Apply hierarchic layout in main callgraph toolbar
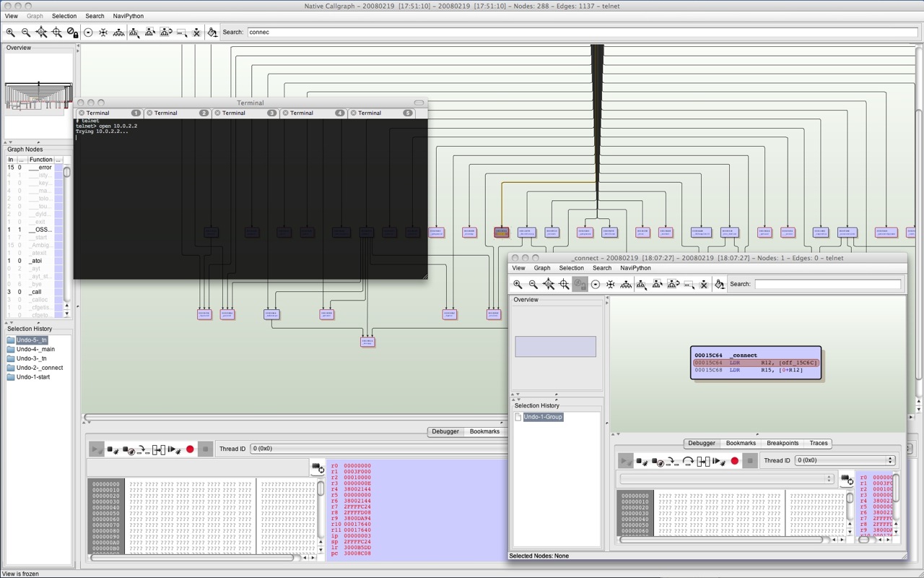This screenshot has width=924, height=578. (118, 32)
